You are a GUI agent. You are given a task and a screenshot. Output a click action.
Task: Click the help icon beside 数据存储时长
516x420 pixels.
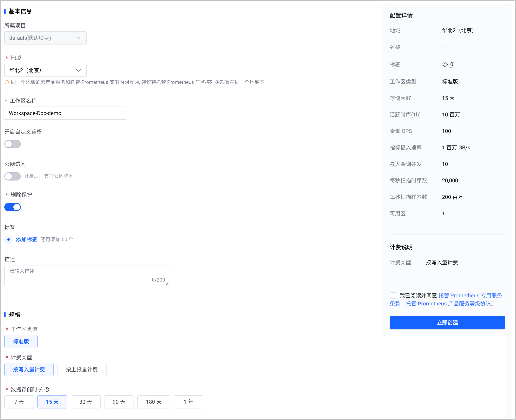point(47,389)
